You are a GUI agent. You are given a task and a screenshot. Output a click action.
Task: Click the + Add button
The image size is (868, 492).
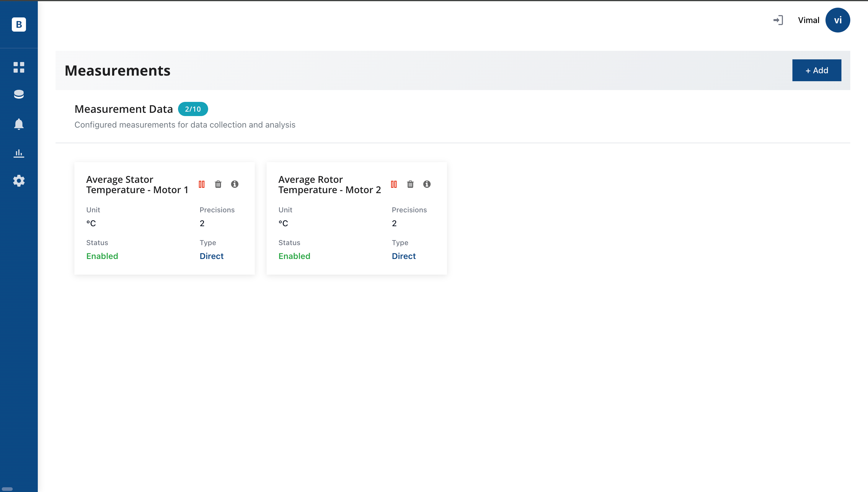coord(816,70)
